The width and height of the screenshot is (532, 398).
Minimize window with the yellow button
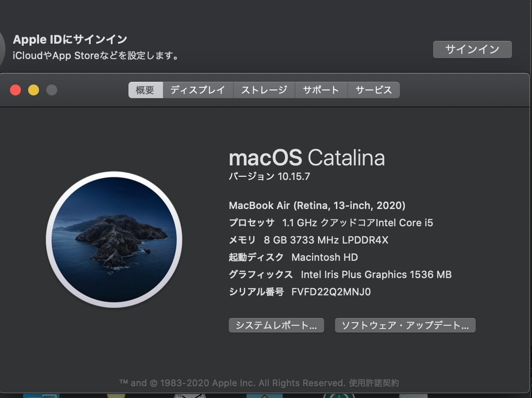click(x=34, y=90)
